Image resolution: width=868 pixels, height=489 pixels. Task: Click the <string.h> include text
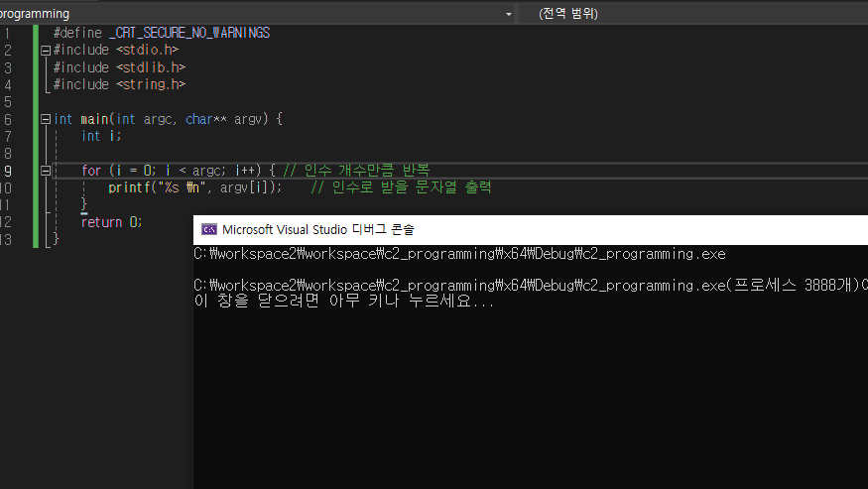pyautogui.click(x=151, y=84)
